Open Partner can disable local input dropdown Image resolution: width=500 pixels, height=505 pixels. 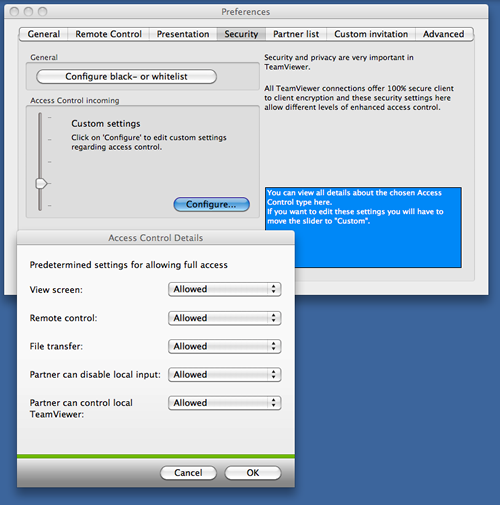225,375
